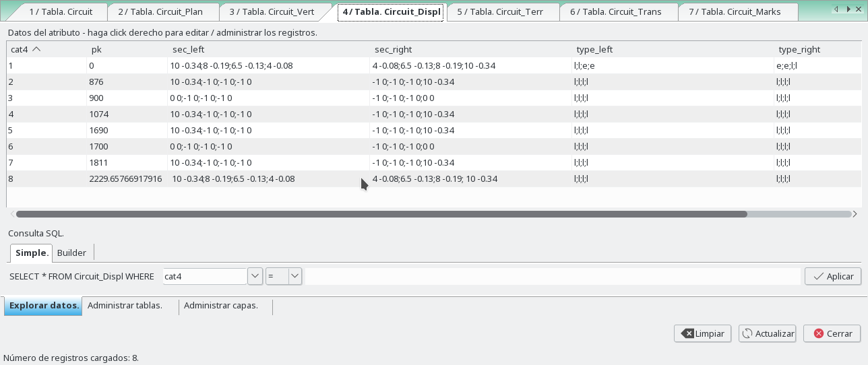Viewport: 868px width, 365px height.
Task: Select the Builder query tab
Action: click(x=71, y=253)
